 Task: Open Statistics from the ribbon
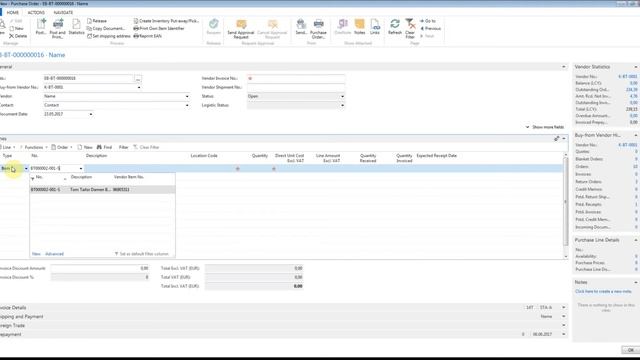coord(76,27)
